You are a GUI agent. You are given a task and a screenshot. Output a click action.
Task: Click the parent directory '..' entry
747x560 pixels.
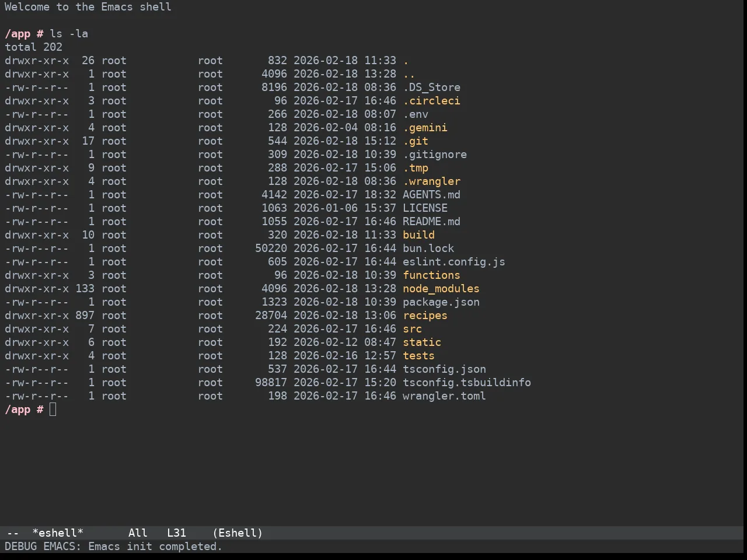pos(409,74)
